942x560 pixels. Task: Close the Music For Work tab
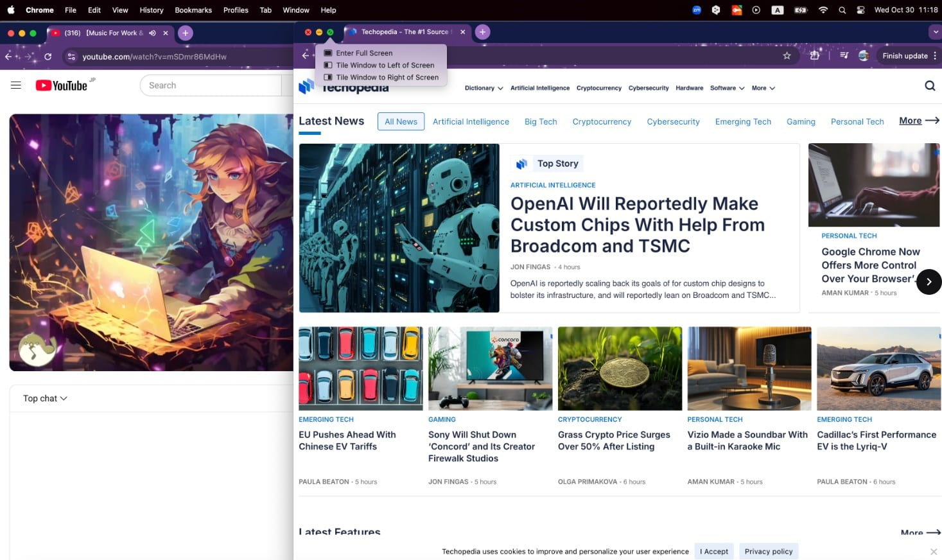166,33
